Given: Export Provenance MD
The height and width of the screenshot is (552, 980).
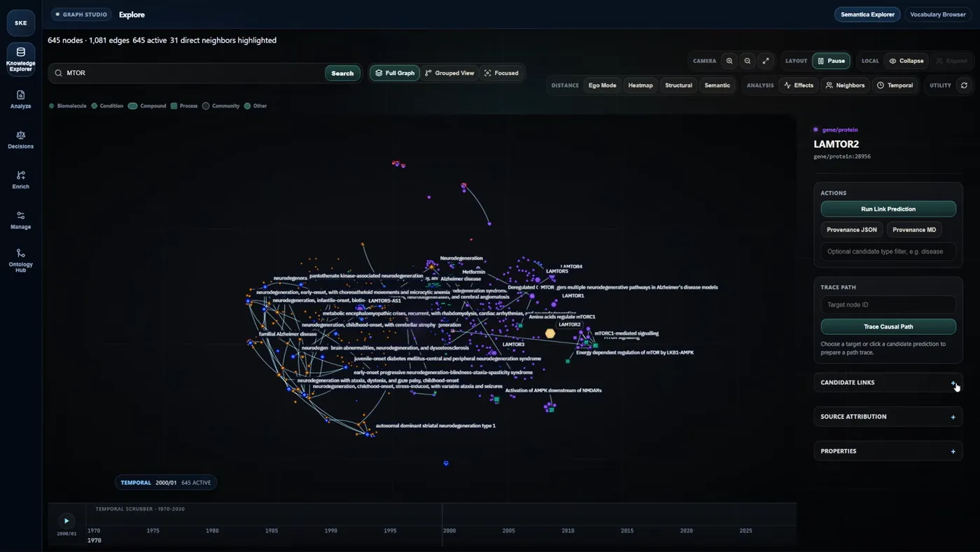Looking at the screenshot, I should coord(914,230).
